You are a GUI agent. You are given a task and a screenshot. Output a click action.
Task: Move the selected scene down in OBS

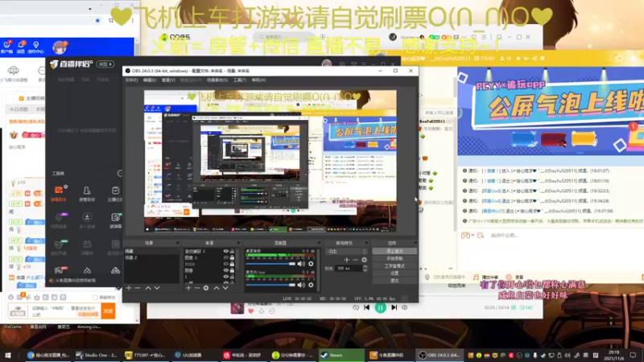[x=157, y=288]
